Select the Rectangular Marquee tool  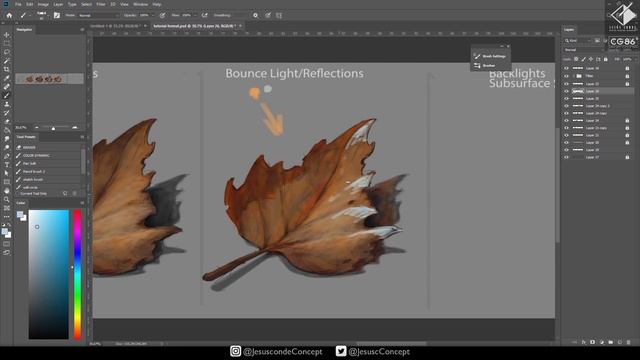[x=7, y=43]
